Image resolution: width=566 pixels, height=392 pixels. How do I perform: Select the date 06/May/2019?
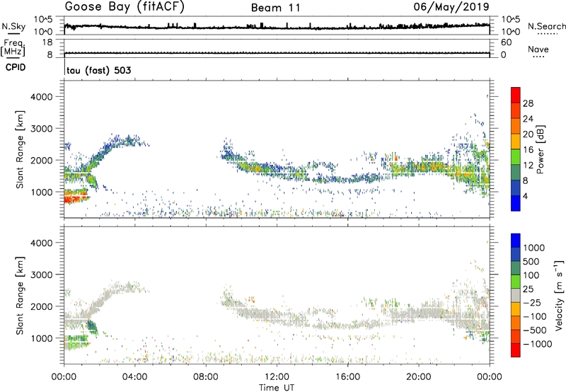click(x=451, y=7)
